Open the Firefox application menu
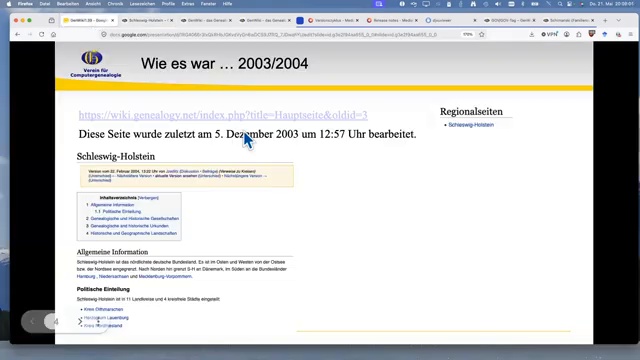The width and height of the screenshot is (640, 360). click(25, 4)
